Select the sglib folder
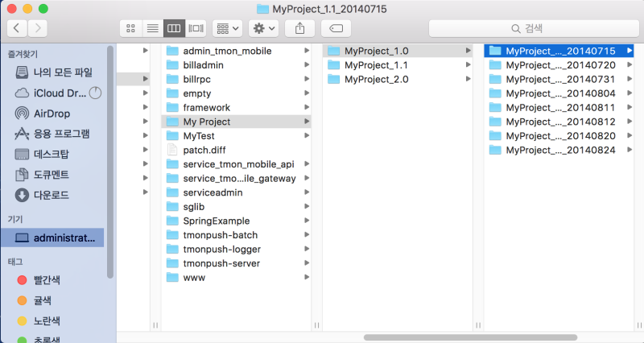 pyautogui.click(x=236, y=207)
